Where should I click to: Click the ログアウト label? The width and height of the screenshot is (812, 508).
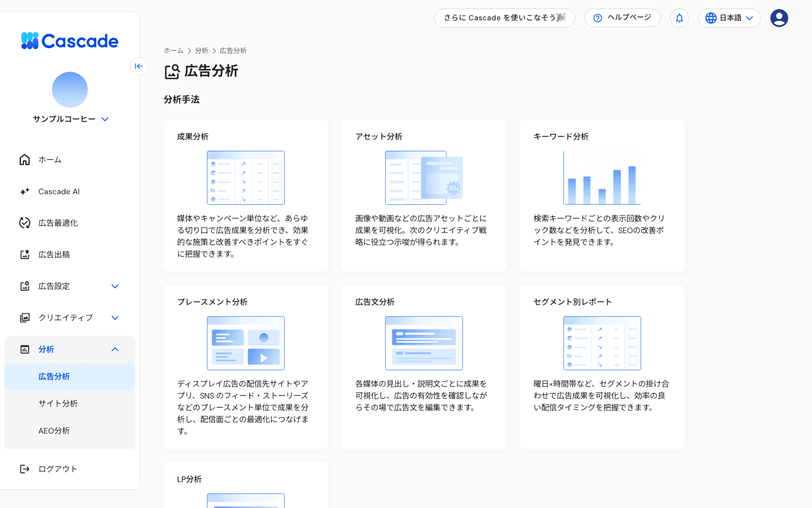click(58, 469)
